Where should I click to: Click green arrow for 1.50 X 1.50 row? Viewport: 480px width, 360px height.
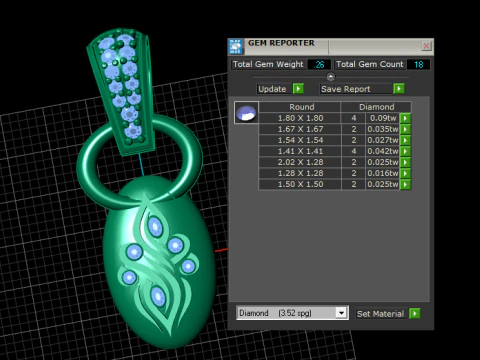click(405, 184)
